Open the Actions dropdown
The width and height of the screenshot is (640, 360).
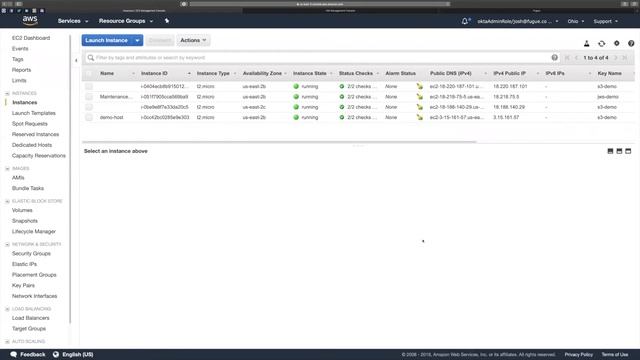click(x=193, y=40)
